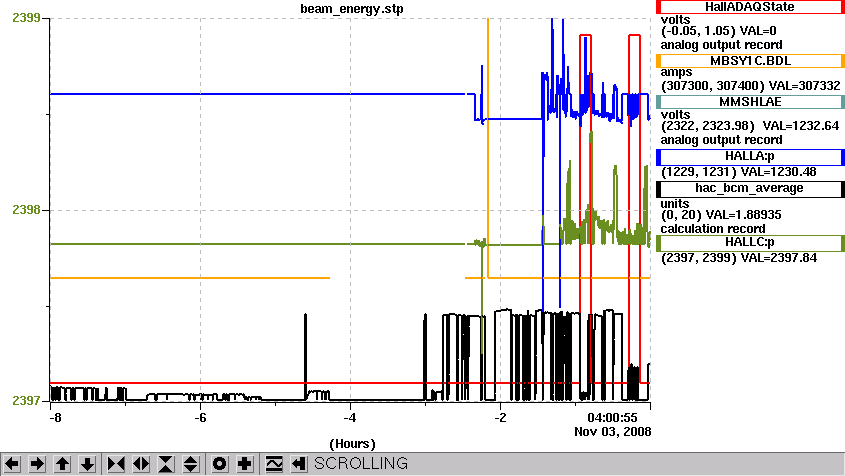The height and width of the screenshot is (476, 845).
Task: Click the calculation record description text
Action: tap(712, 229)
